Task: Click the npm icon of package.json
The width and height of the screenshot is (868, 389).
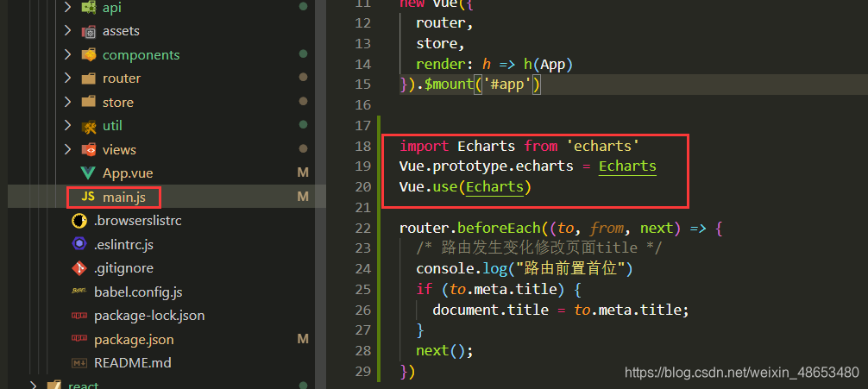Action: (x=79, y=339)
